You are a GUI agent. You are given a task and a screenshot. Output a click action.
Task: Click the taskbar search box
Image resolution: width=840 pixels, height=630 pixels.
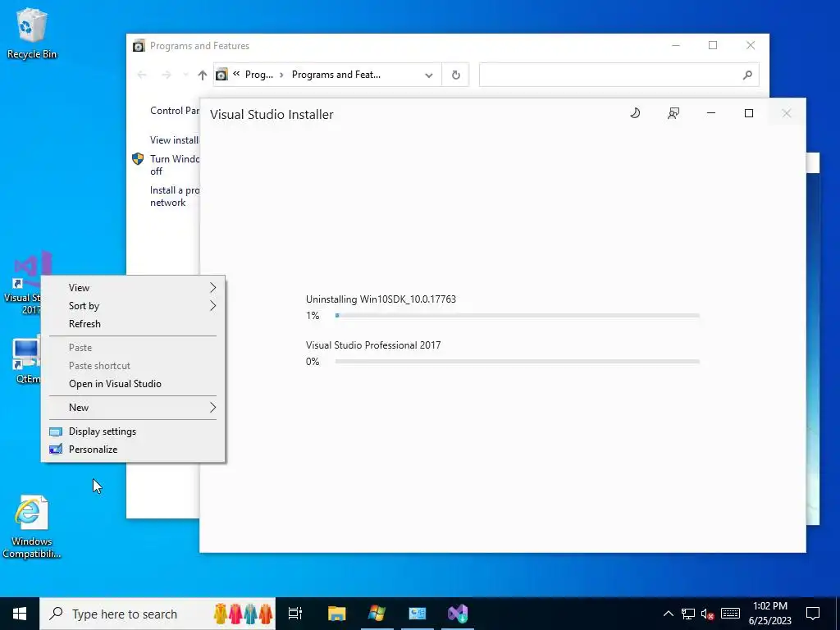157,614
